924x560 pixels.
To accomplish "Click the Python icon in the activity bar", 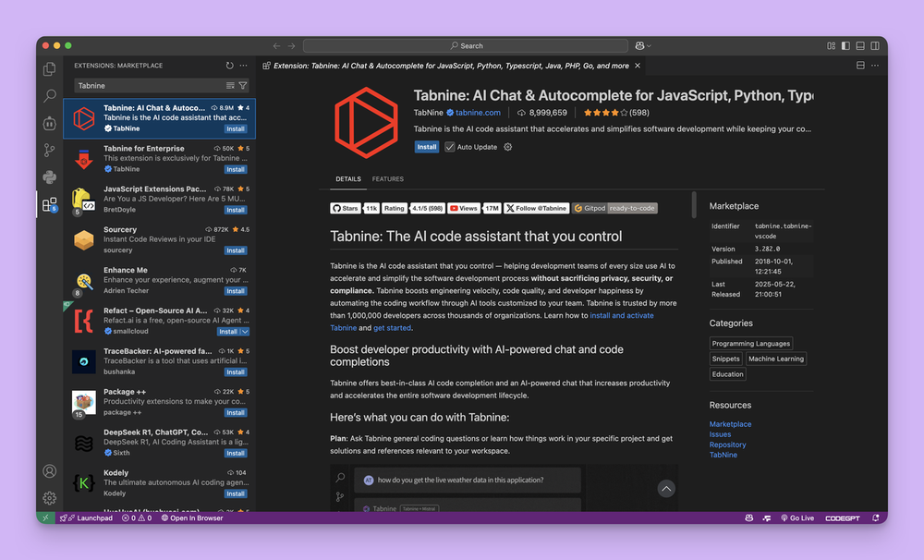I will [50, 175].
